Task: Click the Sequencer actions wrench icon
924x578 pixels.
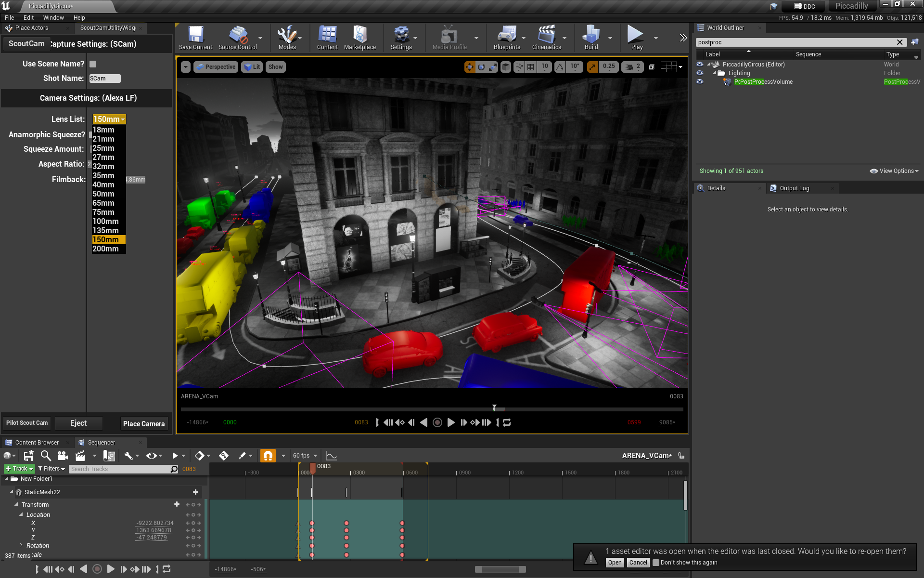Action: coord(128,456)
